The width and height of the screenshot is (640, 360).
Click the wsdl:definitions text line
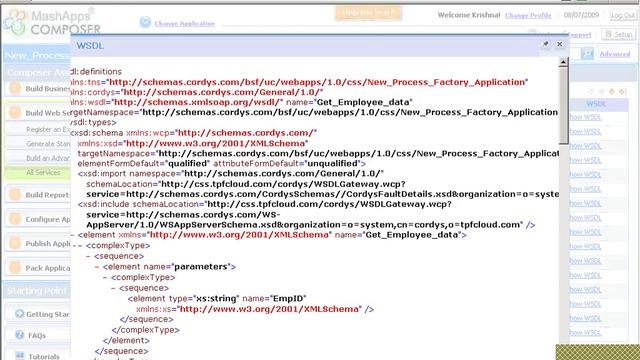[96, 71]
